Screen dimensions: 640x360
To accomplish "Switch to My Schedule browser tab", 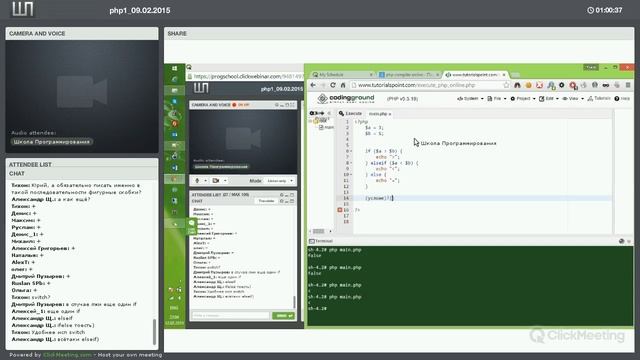I will pyautogui.click(x=342, y=75).
